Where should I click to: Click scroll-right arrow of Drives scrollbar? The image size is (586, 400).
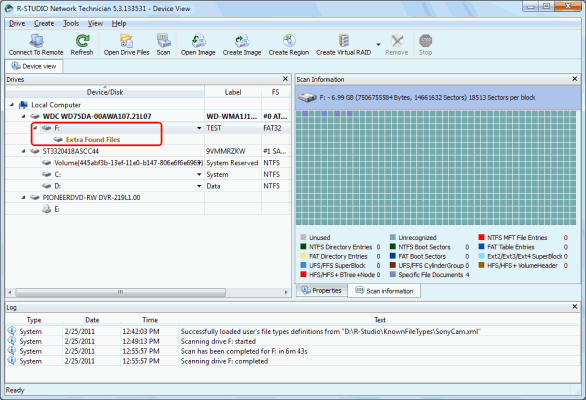click(x=286, y=292)
